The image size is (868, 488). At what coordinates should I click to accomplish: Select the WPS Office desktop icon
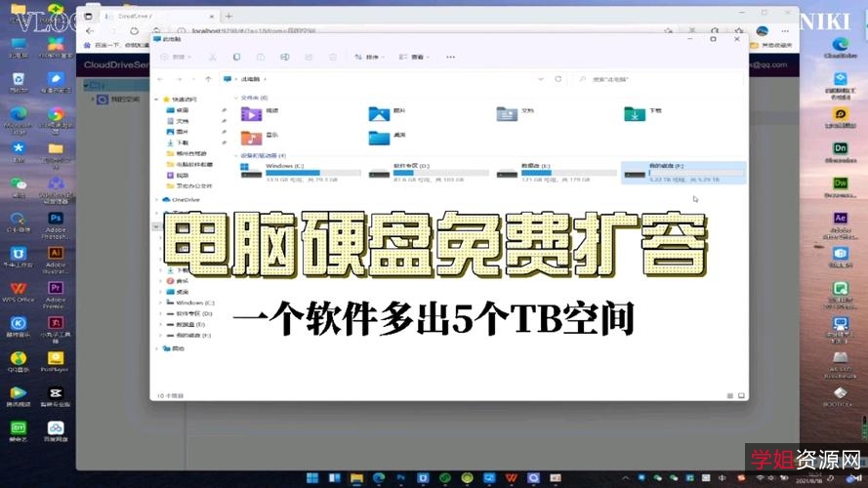pyautogui.click(x=19, y=292)
